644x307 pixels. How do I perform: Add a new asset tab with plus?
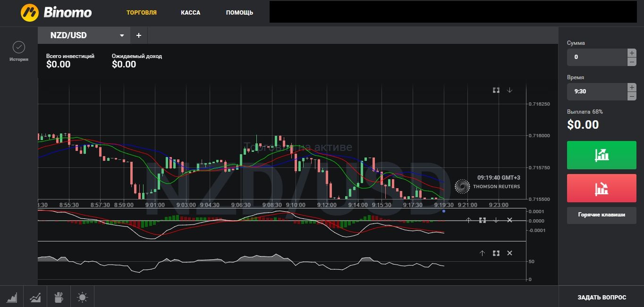[x=139, y=35]
